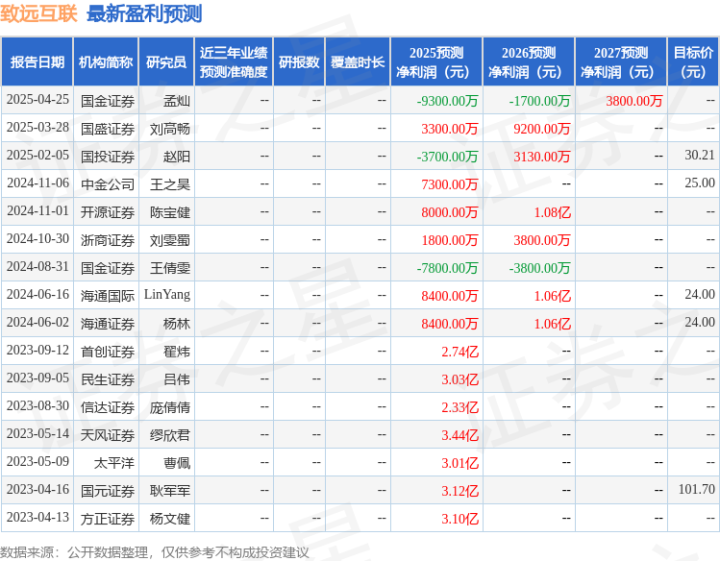Select the 机构简称 column header
The height and width of the screenshot is (561, 720).
pos(106,62)
